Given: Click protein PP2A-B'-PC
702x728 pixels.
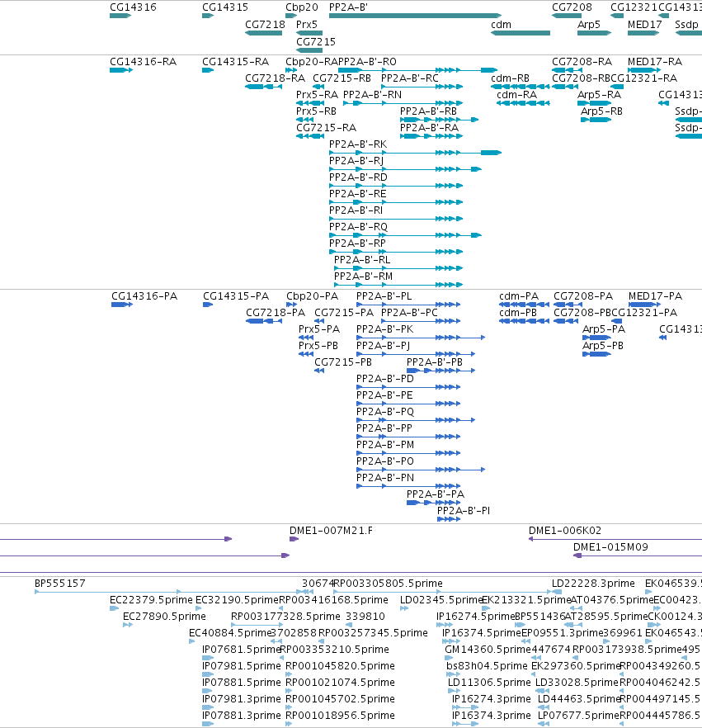Looking at the screenshot, I should pyautogui.click(x=409, y=313).
